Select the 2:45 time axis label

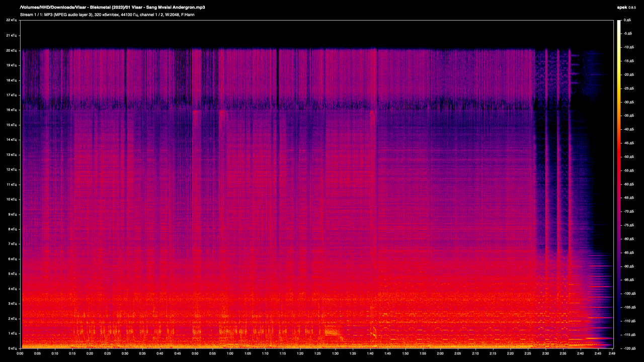pyautogui.click(x=598, y=353)
